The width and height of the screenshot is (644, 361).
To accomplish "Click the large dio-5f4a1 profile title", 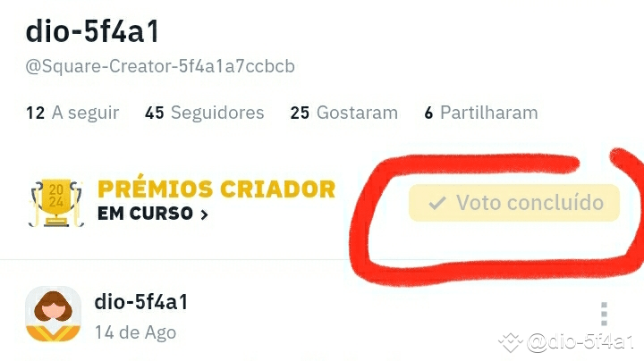I will pyautogui.click(x=92, y=31).
